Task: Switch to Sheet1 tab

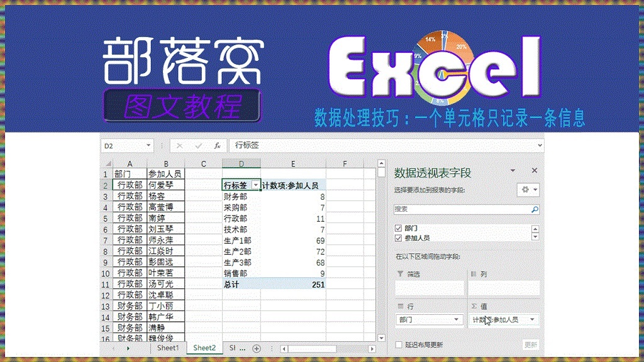Action: tap(168, 348)
